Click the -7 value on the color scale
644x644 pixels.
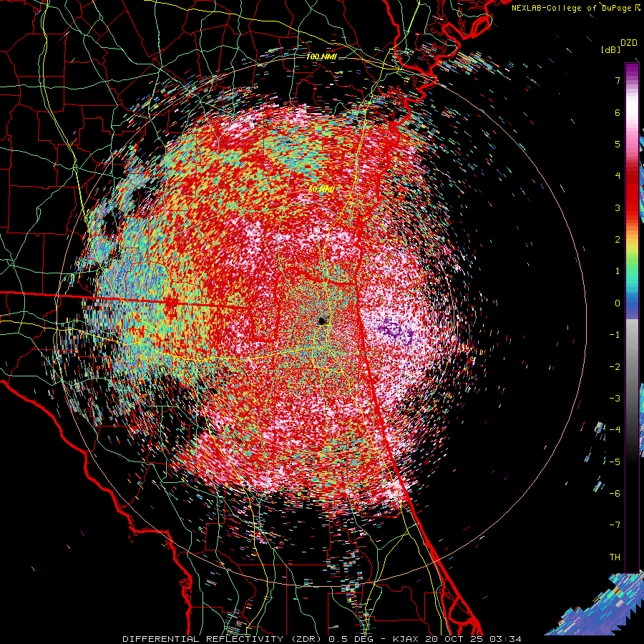(615, 525)
